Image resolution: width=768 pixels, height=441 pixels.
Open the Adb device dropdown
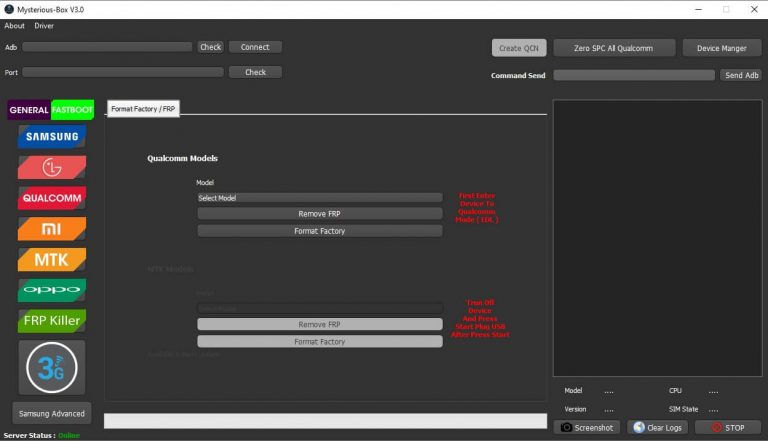tap(107, 47)
